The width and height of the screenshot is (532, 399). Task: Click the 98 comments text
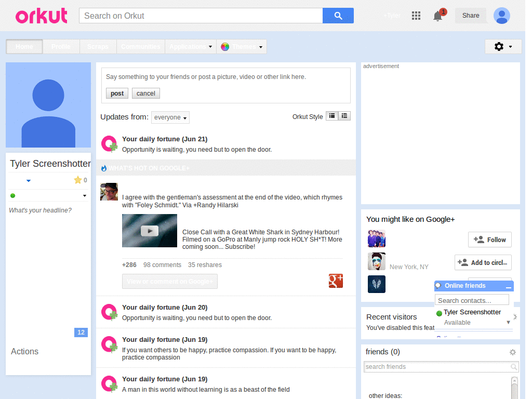pyautogui.click(x=162, y=265)
